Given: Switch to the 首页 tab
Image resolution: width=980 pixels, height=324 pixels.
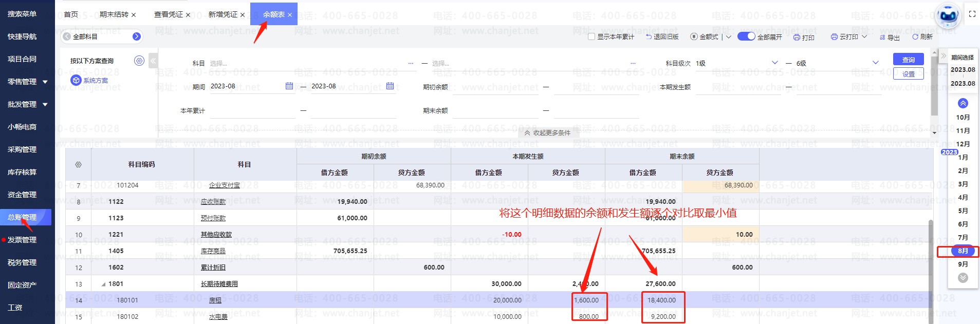Looking at the screenshot, I should pos(71,14).
